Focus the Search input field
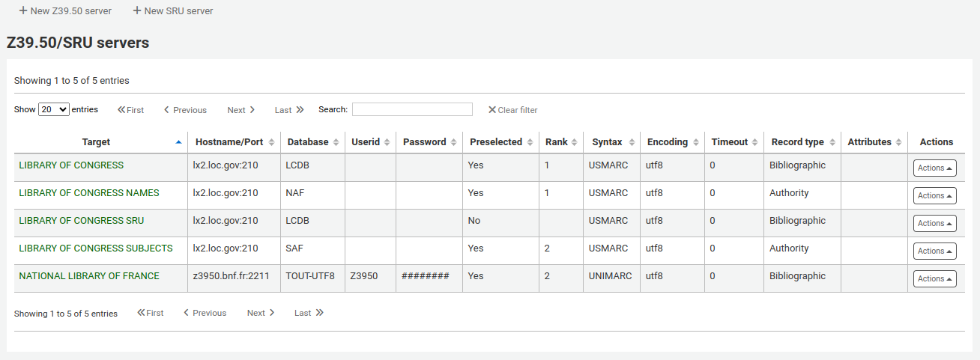The height and width of the screenshot is (360, 980). point(412,109)
